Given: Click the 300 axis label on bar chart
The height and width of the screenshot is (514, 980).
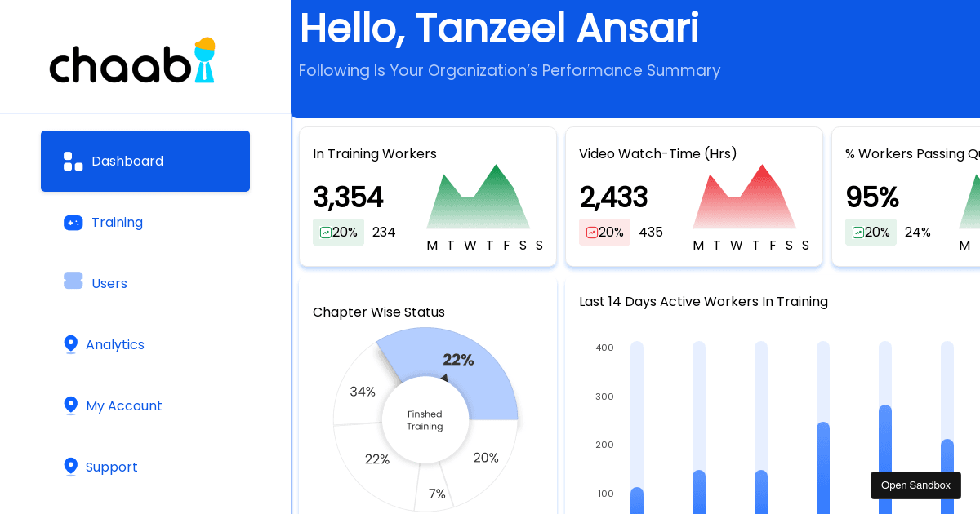Looking at the screenshot, I should 605,397.
